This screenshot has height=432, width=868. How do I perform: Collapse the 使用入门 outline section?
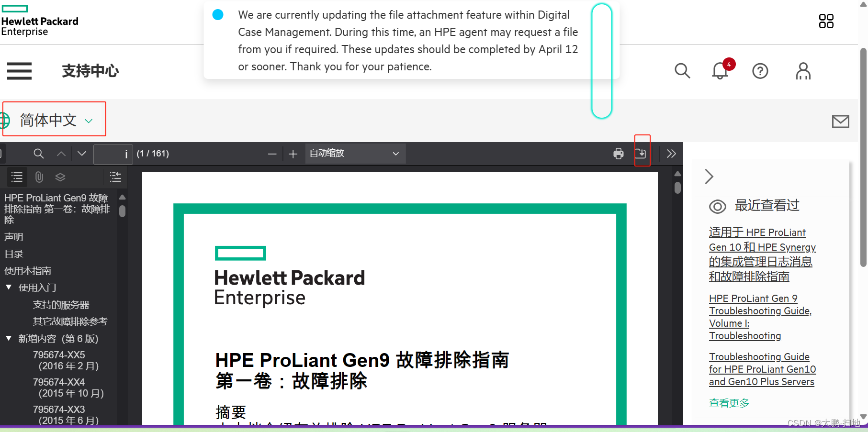coord(9,288)
